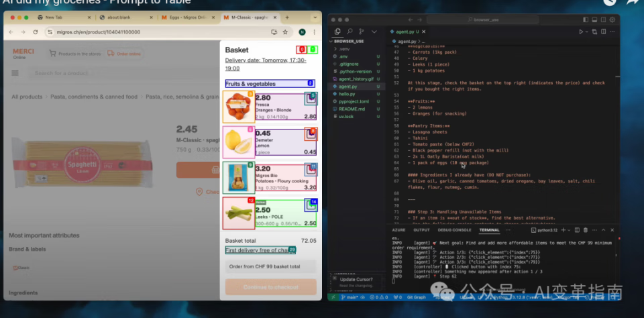The image size is (644, 318).
Task: Open hello.py in explorer
Action: click(x=347, y=94)
